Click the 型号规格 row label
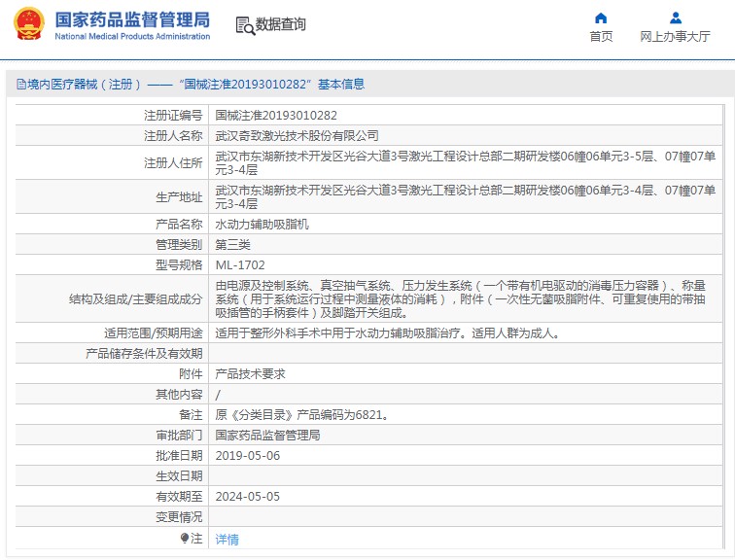 (179, 265)
